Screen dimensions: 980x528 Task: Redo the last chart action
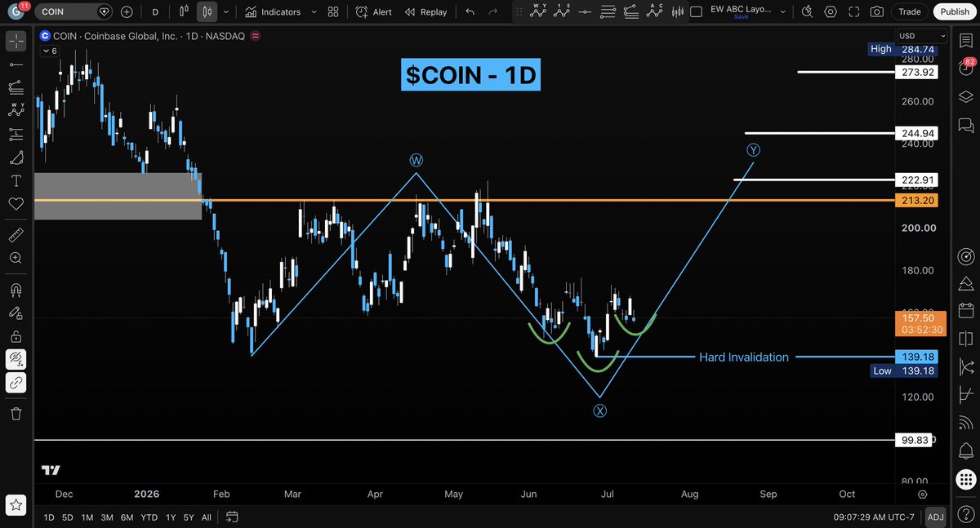click(x=492, y=11)
